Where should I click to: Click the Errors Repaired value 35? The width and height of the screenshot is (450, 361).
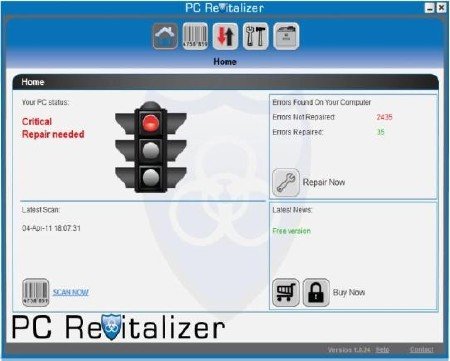380,132
